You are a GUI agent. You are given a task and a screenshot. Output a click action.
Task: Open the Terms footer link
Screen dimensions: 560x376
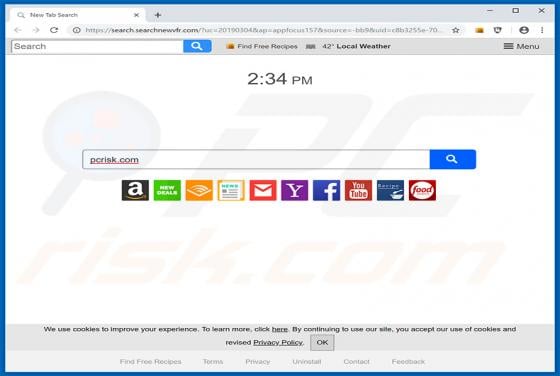tap(213, 362)
